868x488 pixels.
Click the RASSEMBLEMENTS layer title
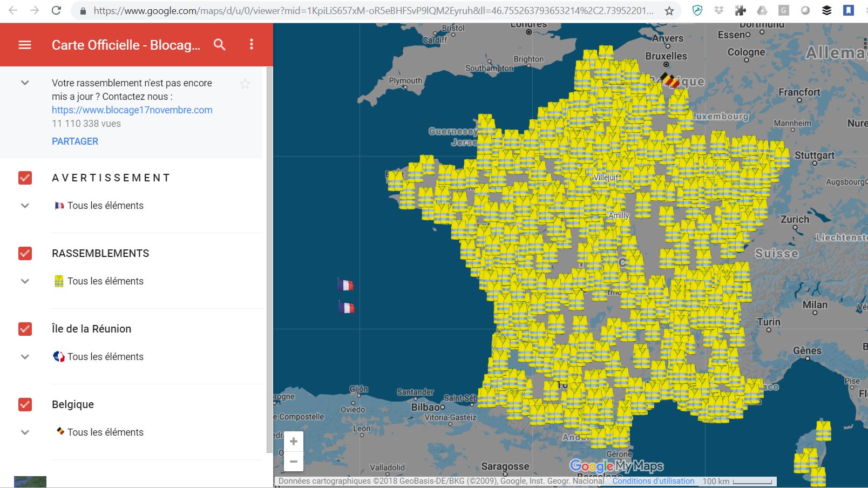pyautogui.click(x=100, y=253)
